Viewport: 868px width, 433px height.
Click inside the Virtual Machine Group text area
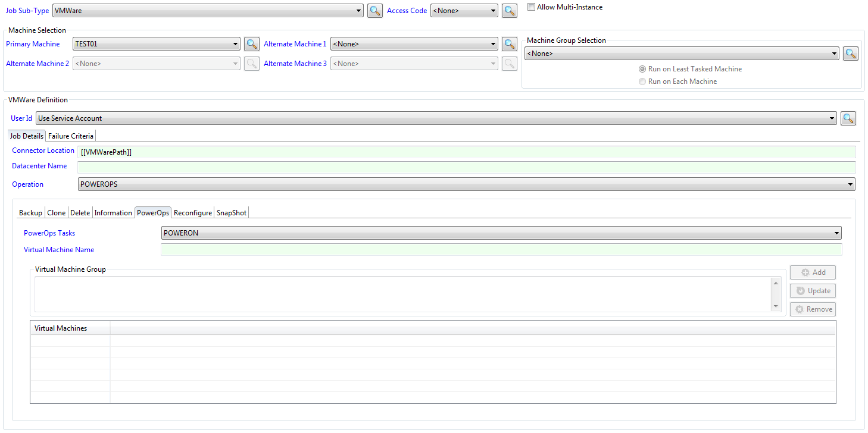coord(403,294)
